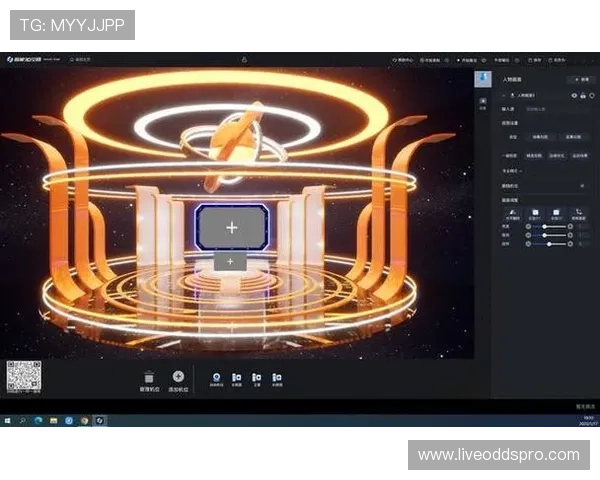
Task: Click the add button atop character panel
Action: coord(581,80)
